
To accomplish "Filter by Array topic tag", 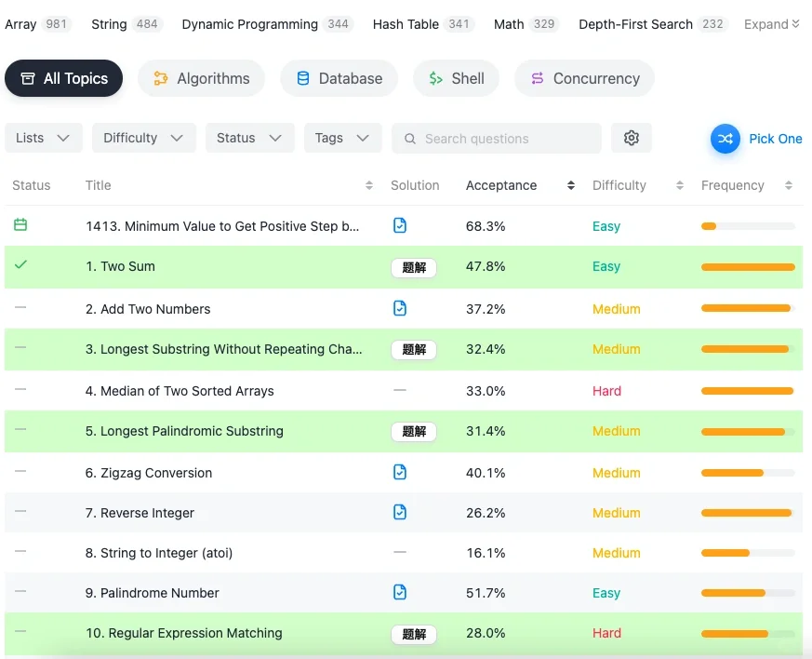I will click(x=38, y=24).
